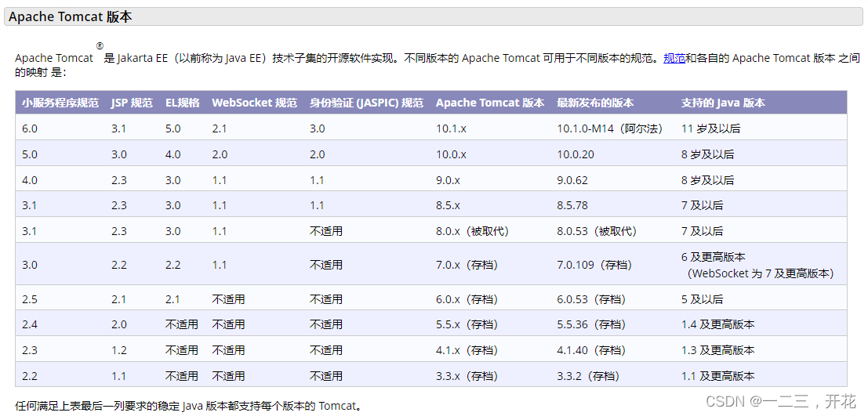
Task: Select servlet spec 5.0 cell
Action: pos(29,154)
